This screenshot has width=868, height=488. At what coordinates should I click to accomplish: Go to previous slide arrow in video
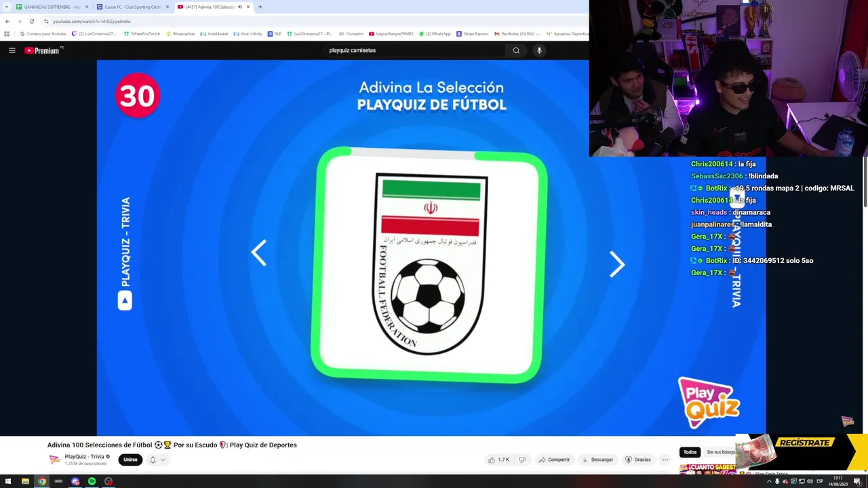pos(258,252)
